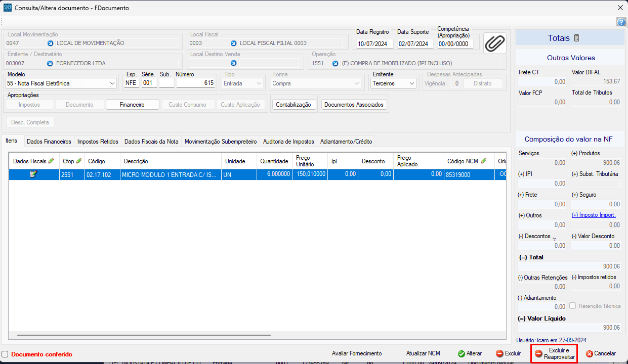Open the Emitente Terceiros dropdown
The image size is (628, 364).
click(x=411, y=83)
